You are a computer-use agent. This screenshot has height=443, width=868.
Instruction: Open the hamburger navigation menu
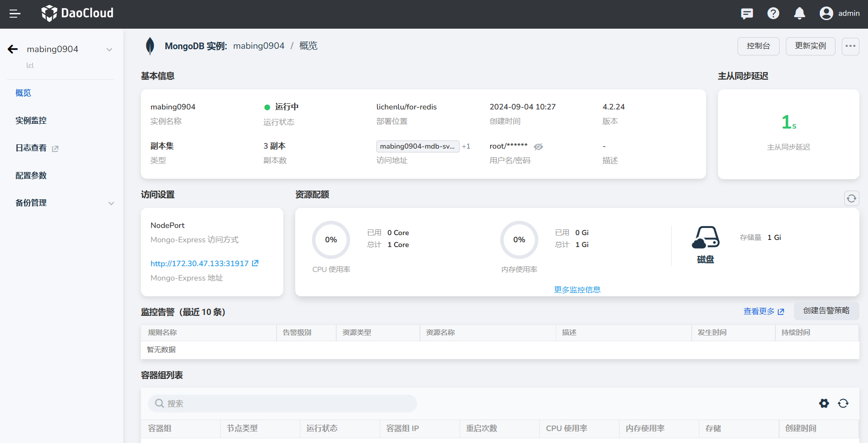[x=15, y=14]
